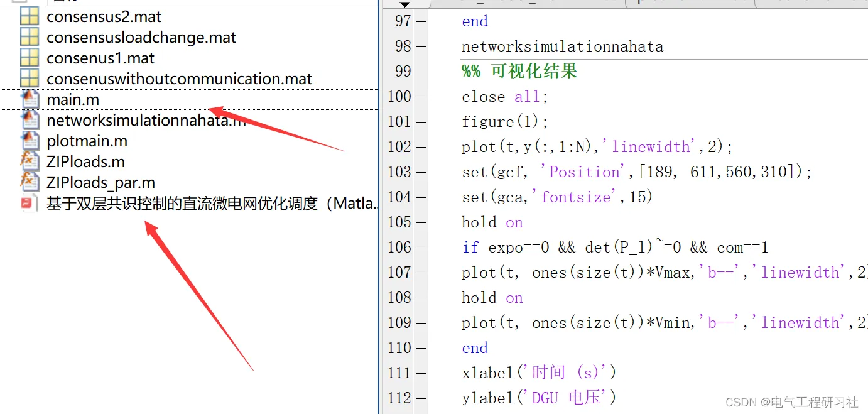Select the file name main.m

click(73, 100)
